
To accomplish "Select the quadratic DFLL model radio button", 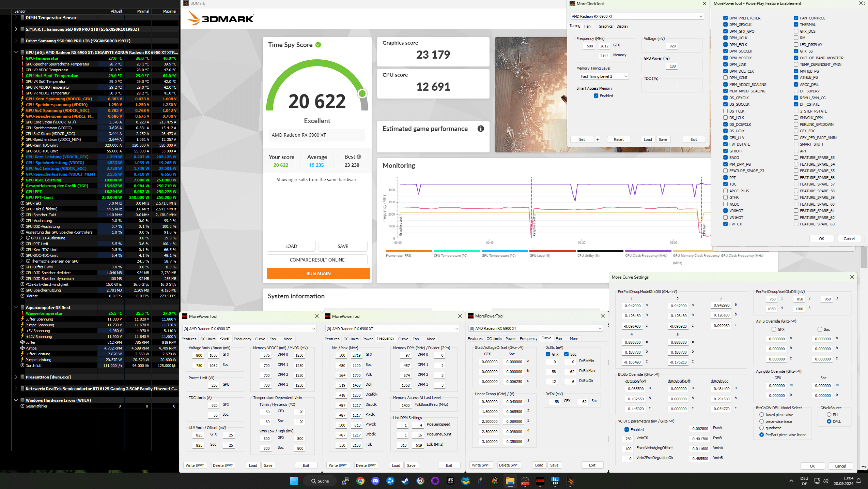I will 761,428.
